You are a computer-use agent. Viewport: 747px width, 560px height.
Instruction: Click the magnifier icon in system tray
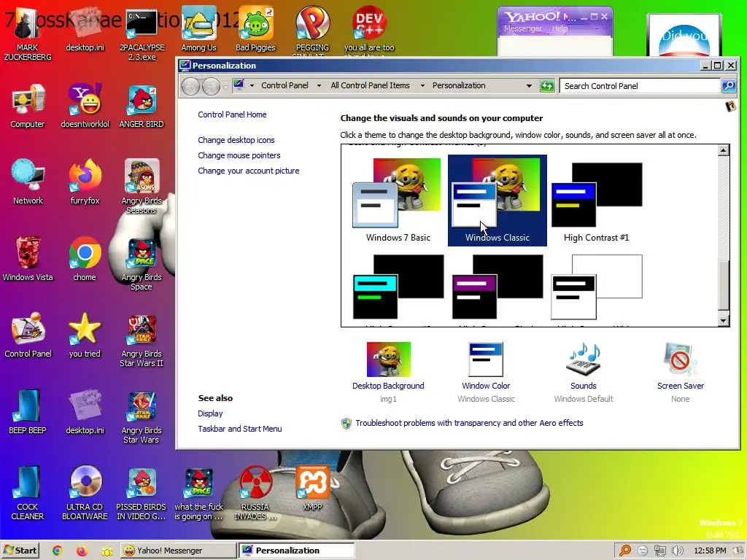pyautogui.click(x=625, y=551)
